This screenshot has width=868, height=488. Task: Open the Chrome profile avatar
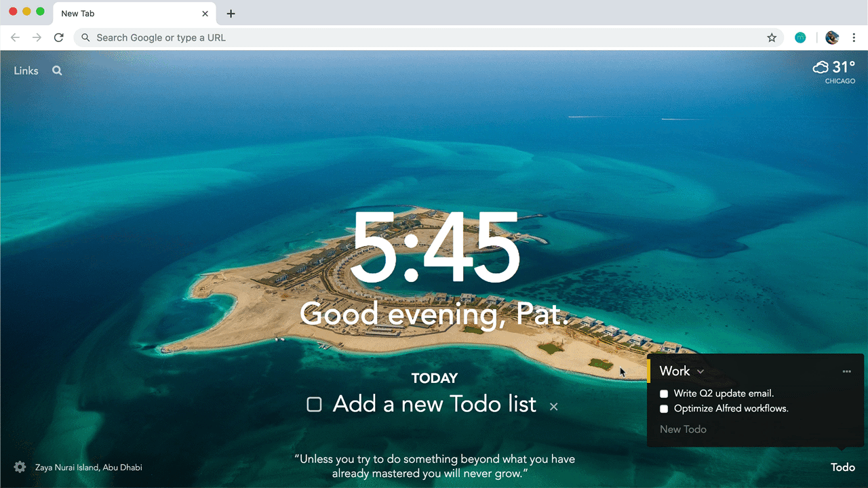[832, 38]
